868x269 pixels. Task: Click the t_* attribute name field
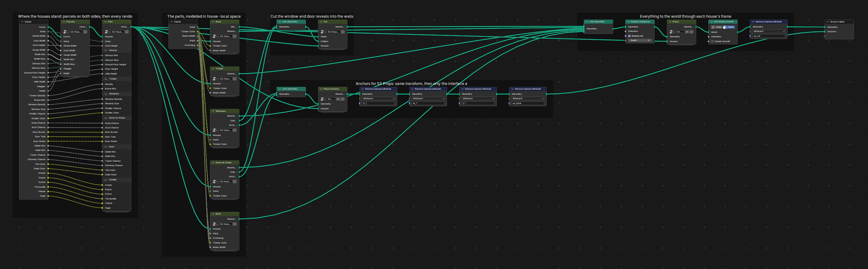[478, 103]
